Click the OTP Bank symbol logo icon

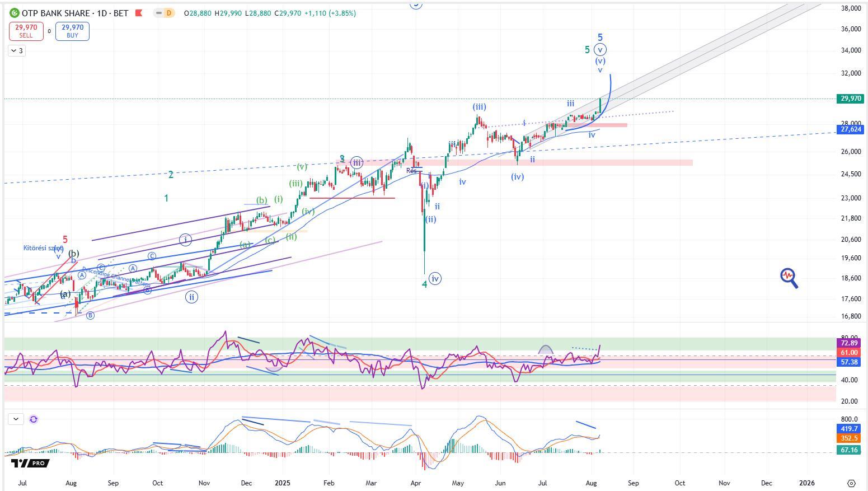[x=14, y=13]
